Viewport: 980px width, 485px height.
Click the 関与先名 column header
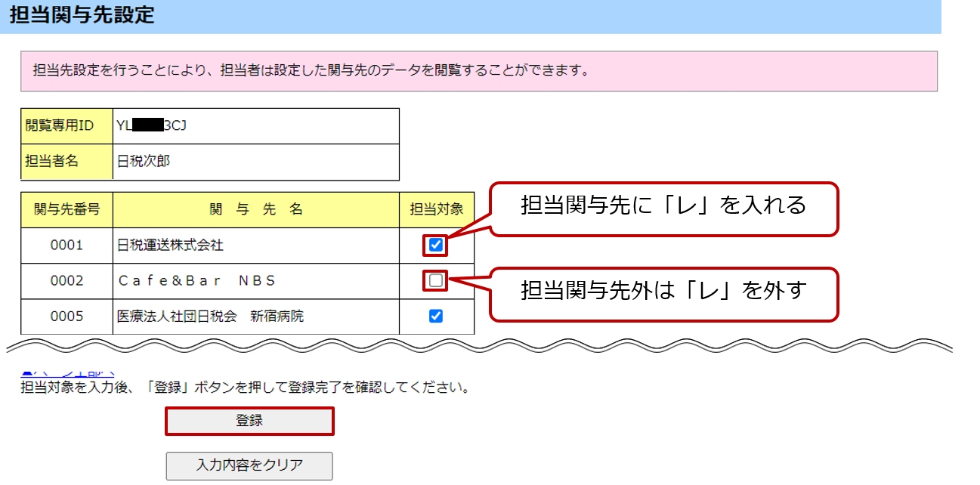click(255, 209)
